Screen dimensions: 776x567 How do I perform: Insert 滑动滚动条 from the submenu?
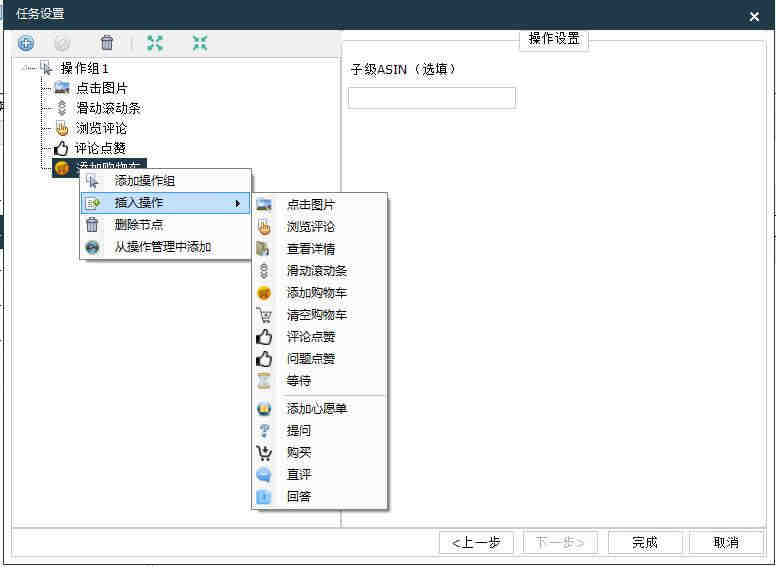[319, 271]
